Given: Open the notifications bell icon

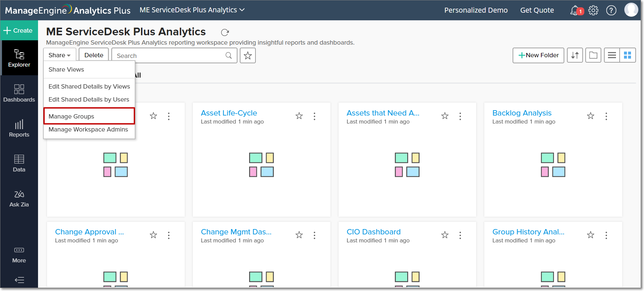Looking at the screenshot, I should (x=575, y=11).
